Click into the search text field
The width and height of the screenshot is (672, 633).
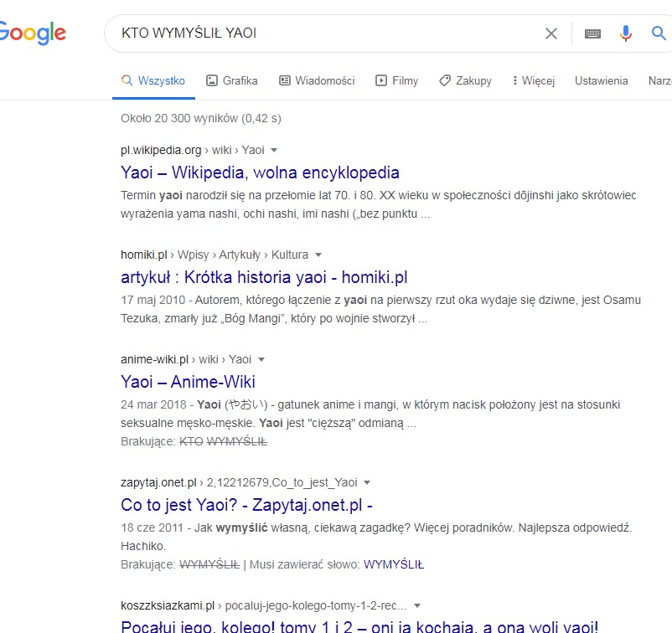(327, 33)
